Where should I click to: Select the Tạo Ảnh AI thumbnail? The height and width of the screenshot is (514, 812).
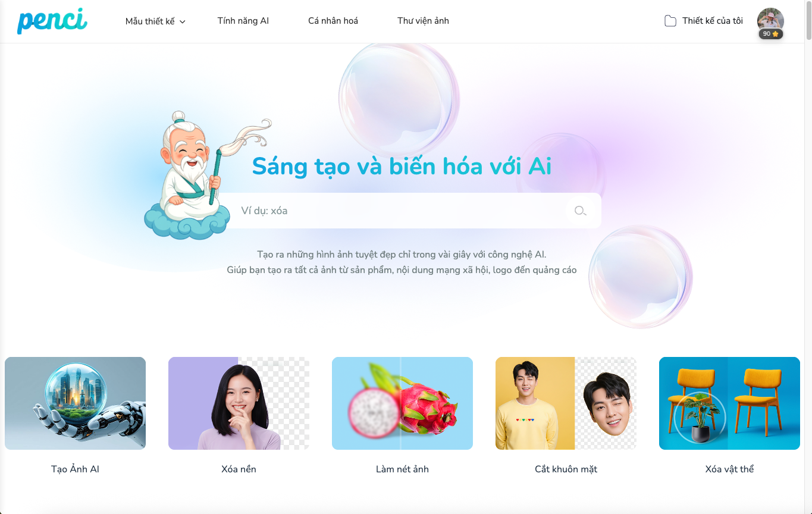tap(75, 403)
